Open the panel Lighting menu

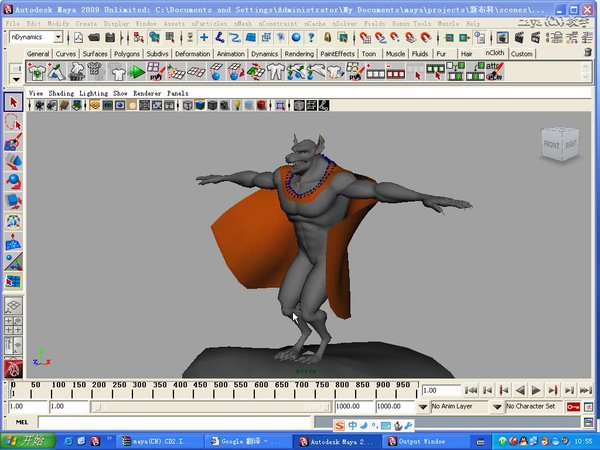pyautogui.click(x=94, y=93)
